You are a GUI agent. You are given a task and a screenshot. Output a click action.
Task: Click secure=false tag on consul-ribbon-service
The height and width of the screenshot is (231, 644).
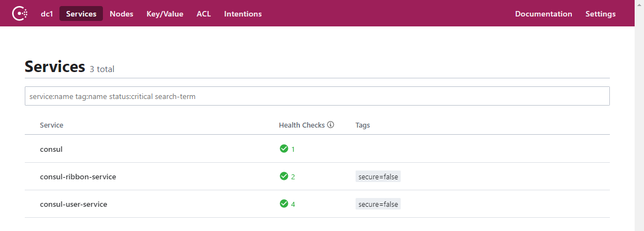click(378, 177)
